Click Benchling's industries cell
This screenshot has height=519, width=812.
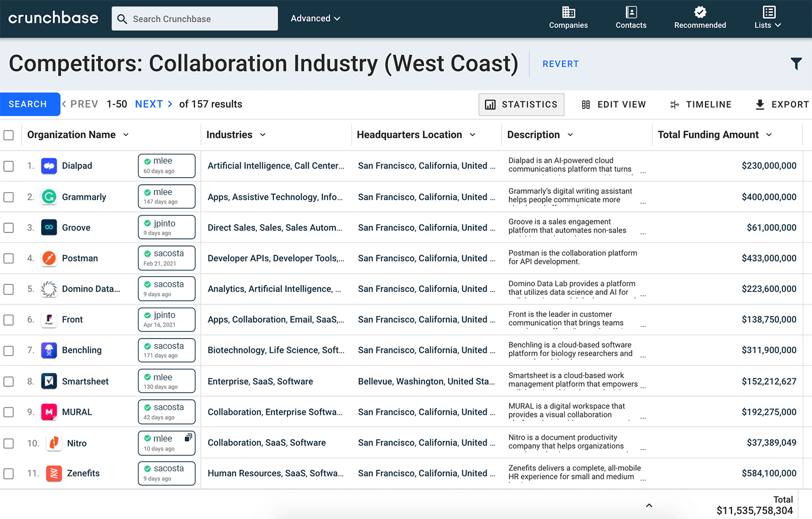coord(276,351)
